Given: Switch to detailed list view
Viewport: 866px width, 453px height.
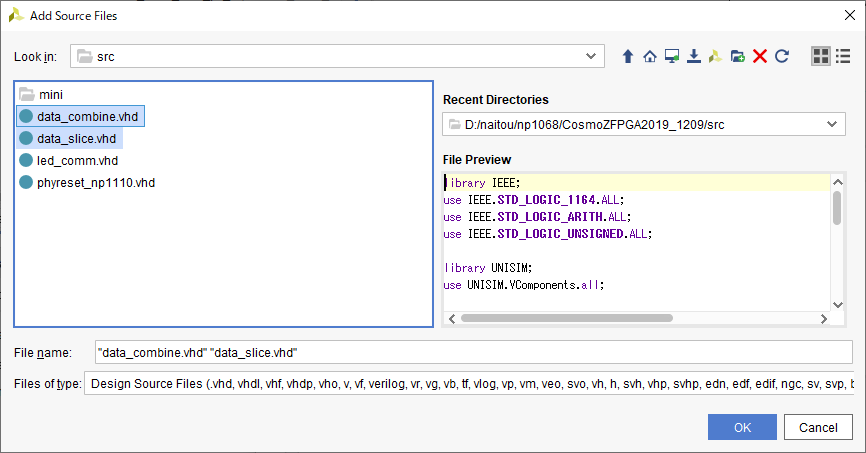Looking at the screenshot, I should pos(843,56).
